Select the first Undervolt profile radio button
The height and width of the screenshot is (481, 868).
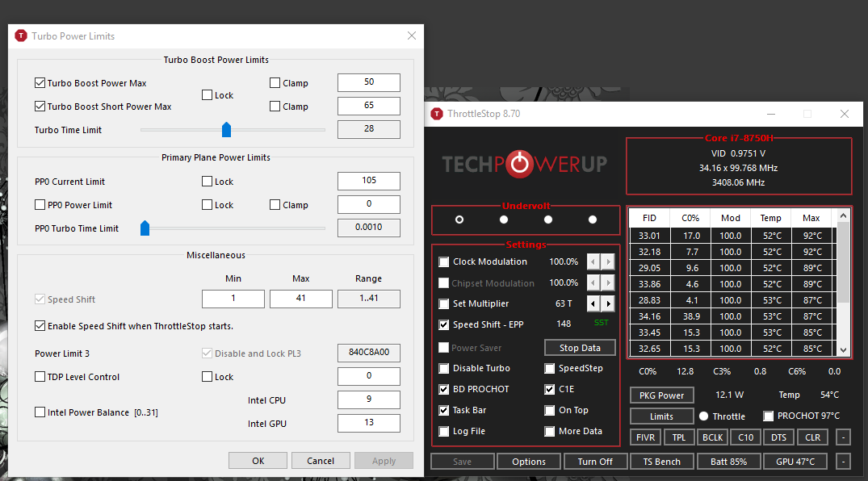(459, 220)
